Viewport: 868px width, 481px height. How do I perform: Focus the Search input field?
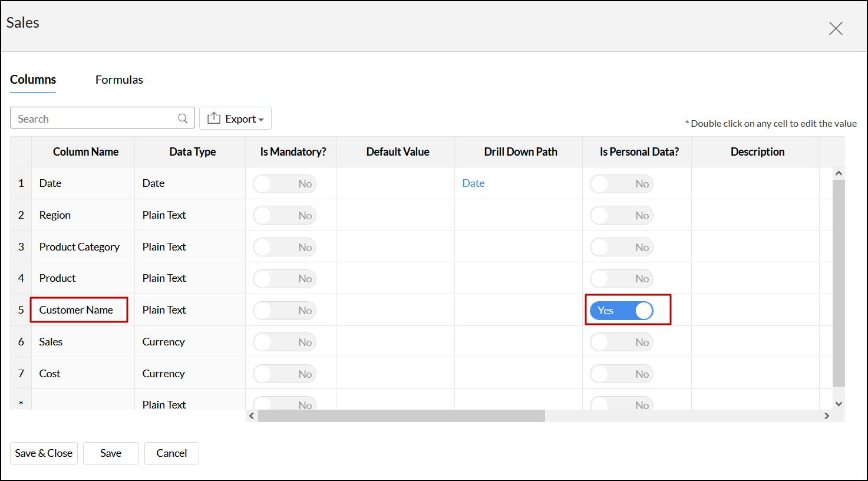(x=94, y=118)
